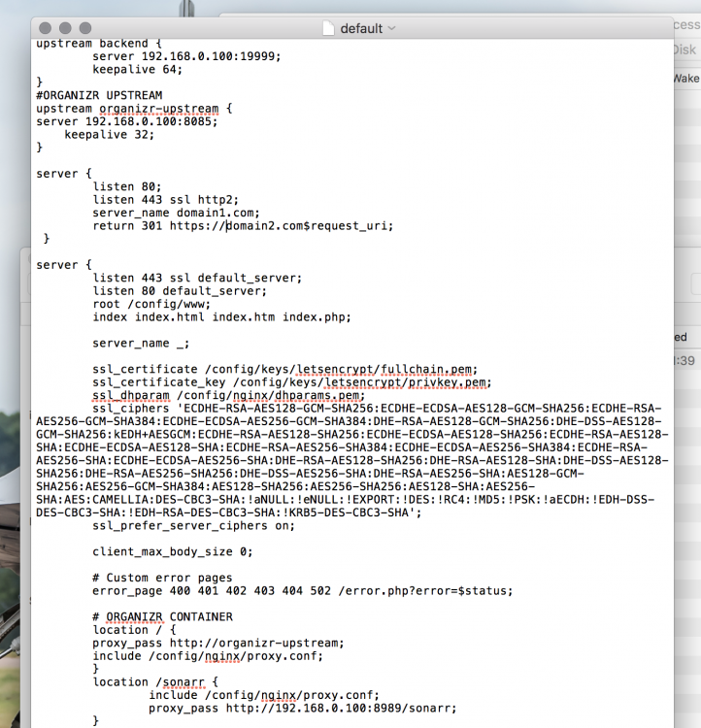Minimize the default document window
Viewport: 701px width, 728px height.
point(65,28)
